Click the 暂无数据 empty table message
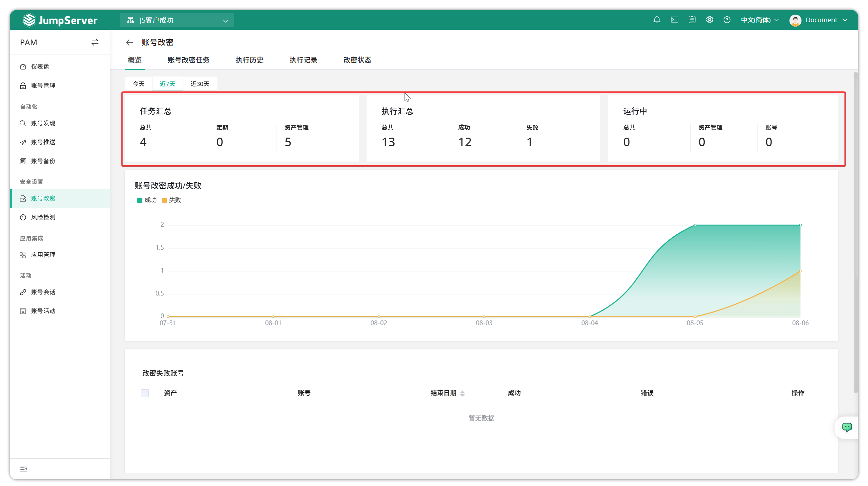This screenshot has height=486, width=868. tap(481, 418)
